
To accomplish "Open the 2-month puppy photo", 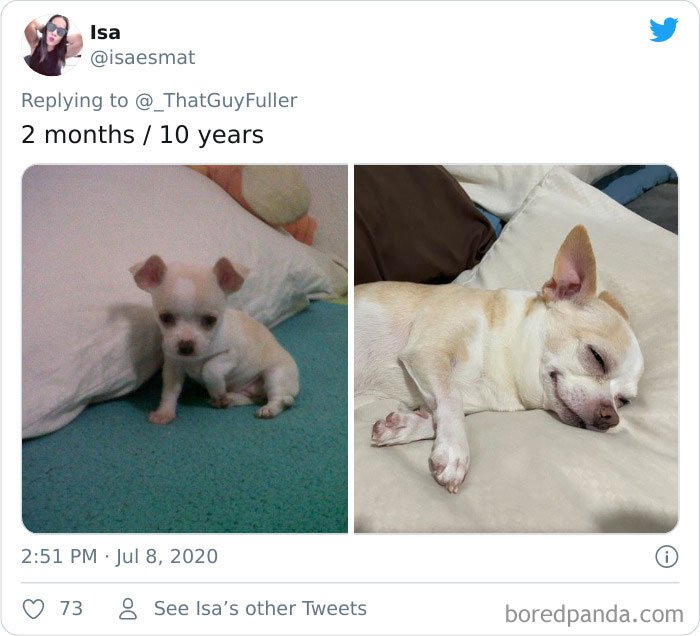I will [185, 349].
